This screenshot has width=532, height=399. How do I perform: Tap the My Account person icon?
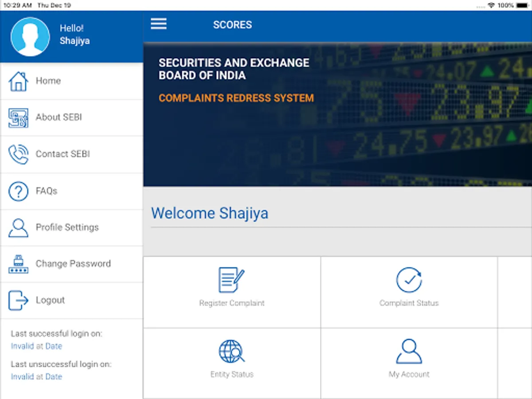pos(409,352)
